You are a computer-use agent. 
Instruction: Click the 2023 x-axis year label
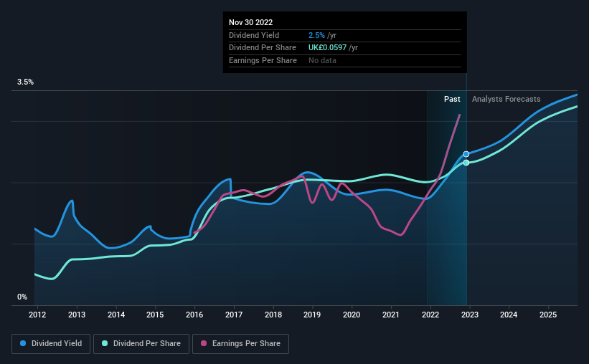470,315
